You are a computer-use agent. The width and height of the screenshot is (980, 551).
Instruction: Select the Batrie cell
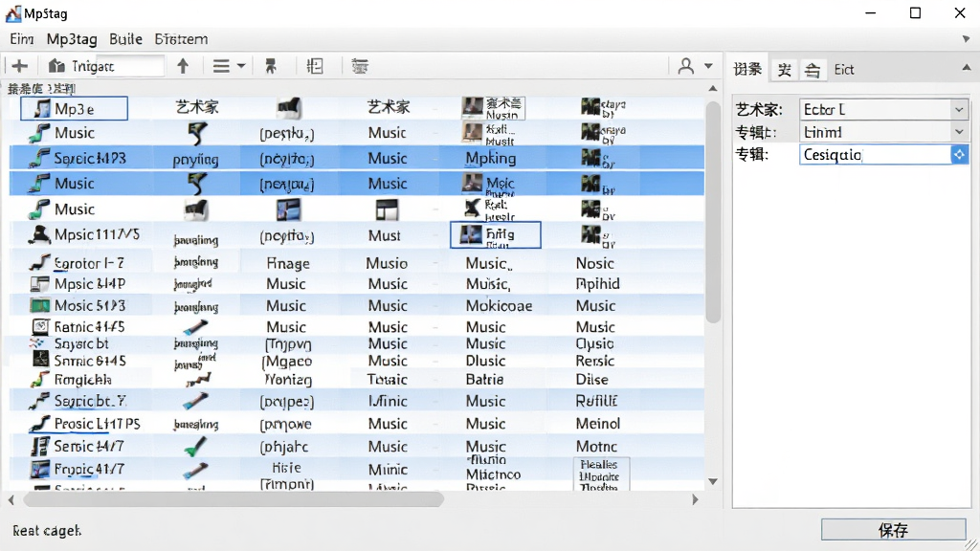pyautogui.click(x=484, y=379)
